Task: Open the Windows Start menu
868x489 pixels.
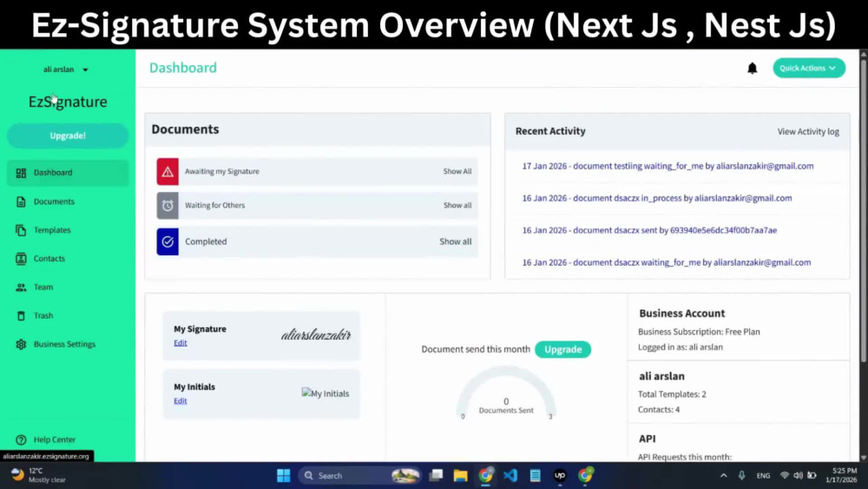Action: [x=284, y=475]
